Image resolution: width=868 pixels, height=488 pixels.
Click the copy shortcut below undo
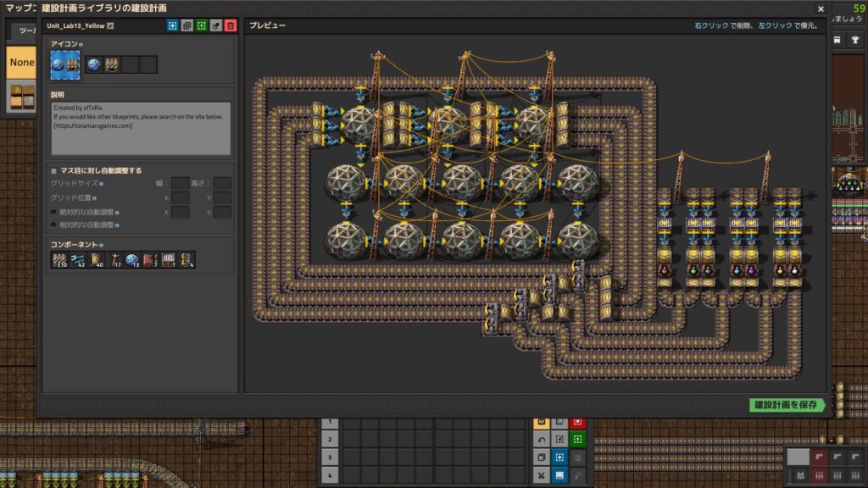pyautogui.click(x=542, y=457)
